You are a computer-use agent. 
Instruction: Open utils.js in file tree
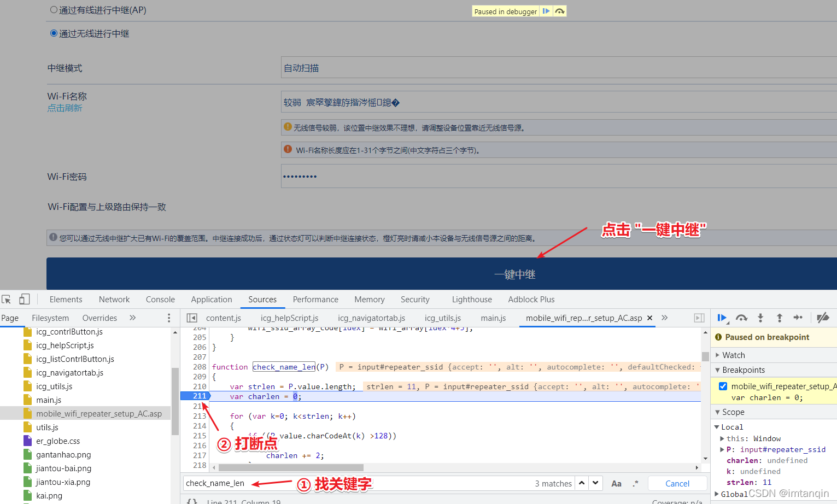click(x=47, y=427)
